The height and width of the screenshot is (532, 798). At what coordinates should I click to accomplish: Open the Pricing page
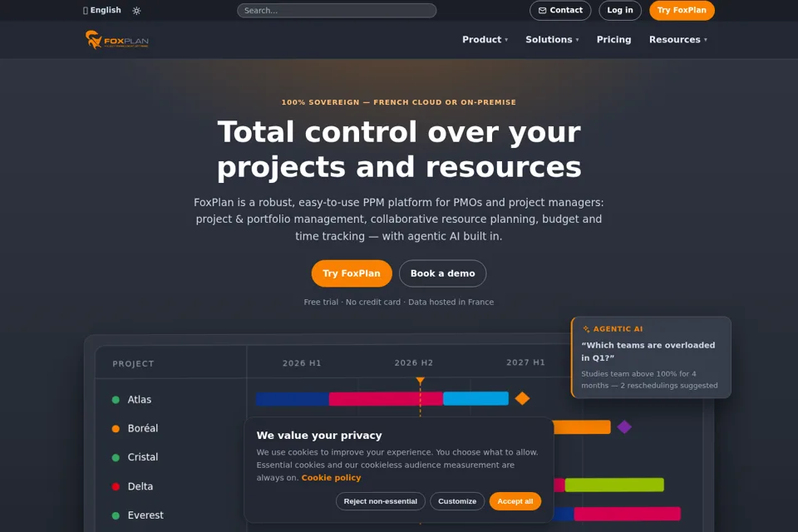[613, 40]
